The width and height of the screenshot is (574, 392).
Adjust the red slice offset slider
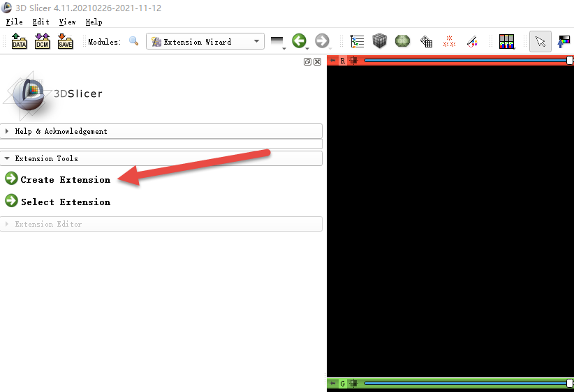469,61
